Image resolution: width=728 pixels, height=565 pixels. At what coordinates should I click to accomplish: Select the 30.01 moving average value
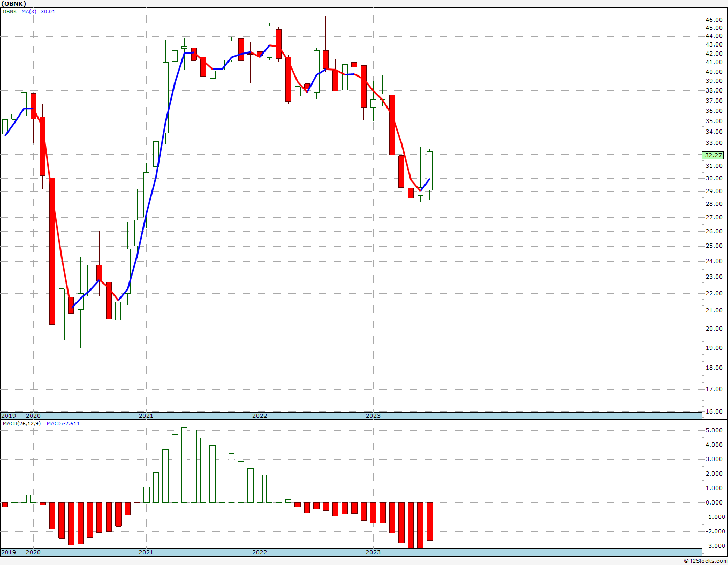pos(48,11)
